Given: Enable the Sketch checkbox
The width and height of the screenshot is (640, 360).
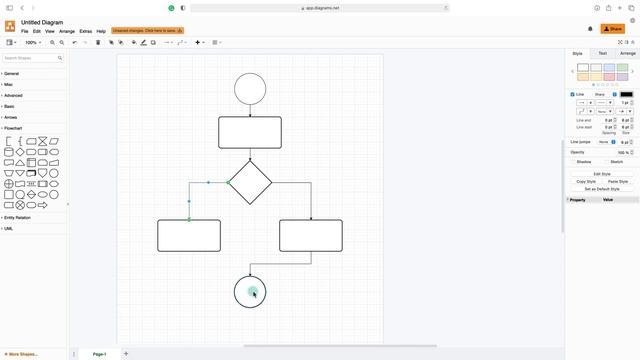Looking at the screenshot, I should pos(607,162).
